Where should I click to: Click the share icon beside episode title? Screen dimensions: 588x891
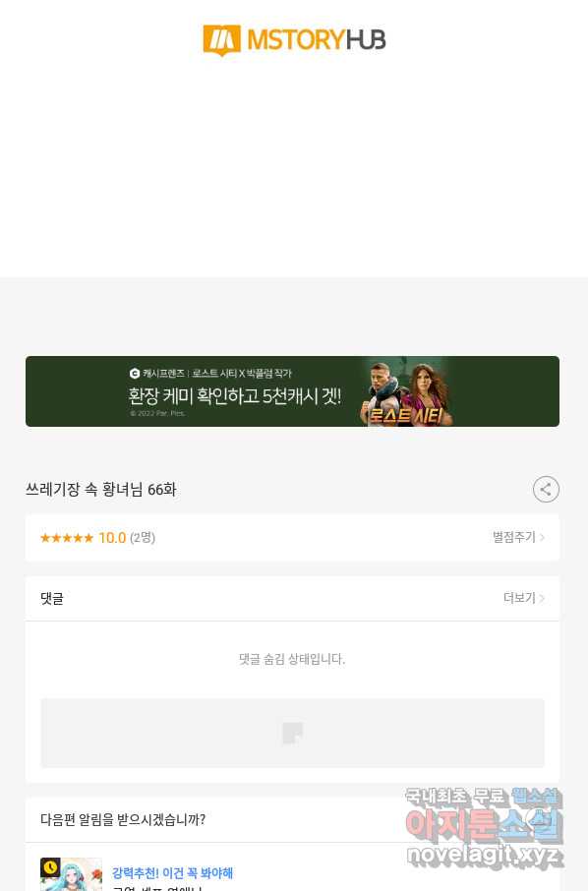tap(546, 489)
